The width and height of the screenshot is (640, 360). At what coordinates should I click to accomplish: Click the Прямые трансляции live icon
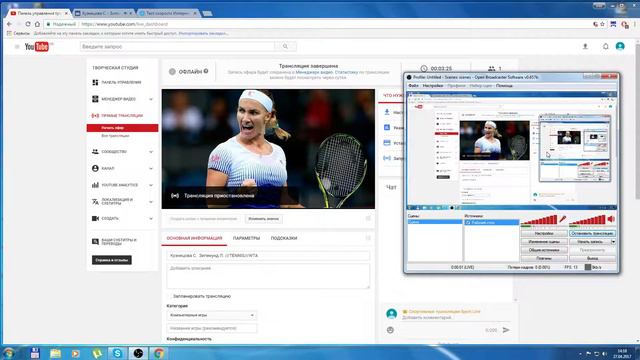point(95,116)
